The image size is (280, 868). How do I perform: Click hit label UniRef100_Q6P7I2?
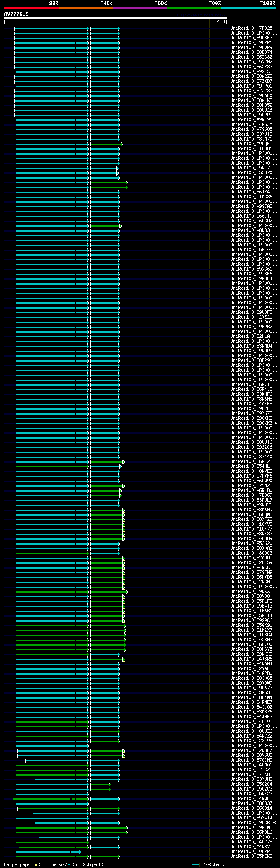[251, 384]
